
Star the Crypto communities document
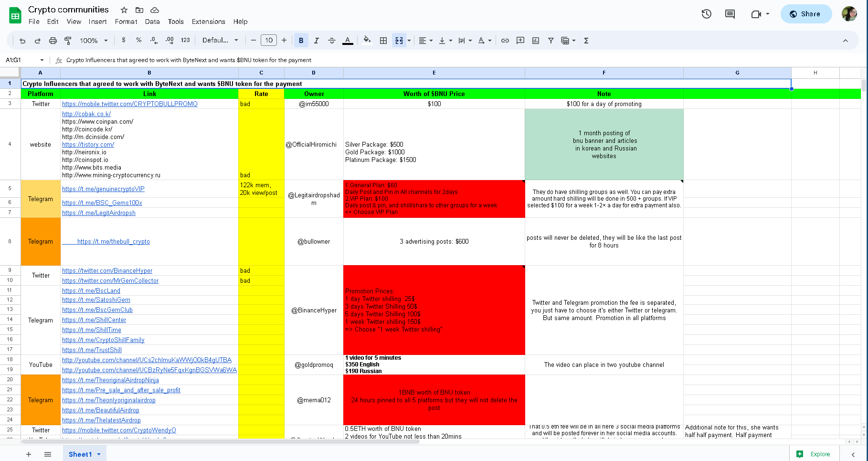(124, 10)
